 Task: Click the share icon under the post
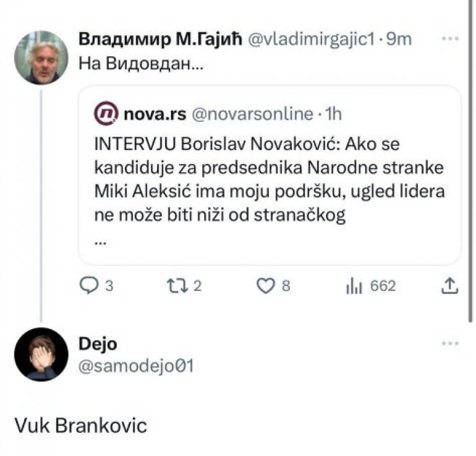(x=450, y=286)
